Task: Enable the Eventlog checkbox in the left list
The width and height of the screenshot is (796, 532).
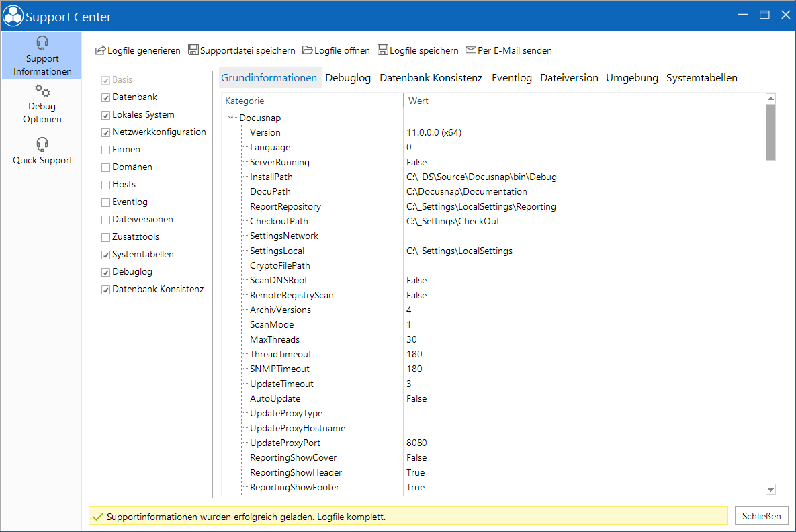Action: click(x=105, y=203)
